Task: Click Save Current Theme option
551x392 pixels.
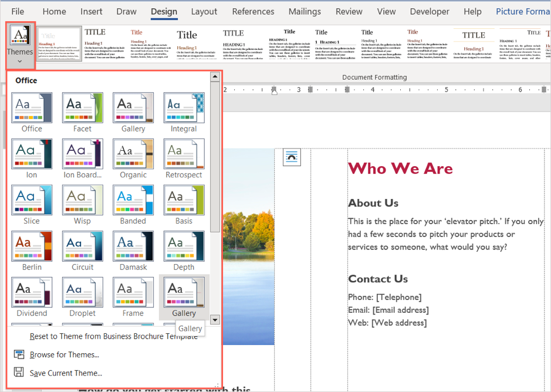Action: [66, 373]
